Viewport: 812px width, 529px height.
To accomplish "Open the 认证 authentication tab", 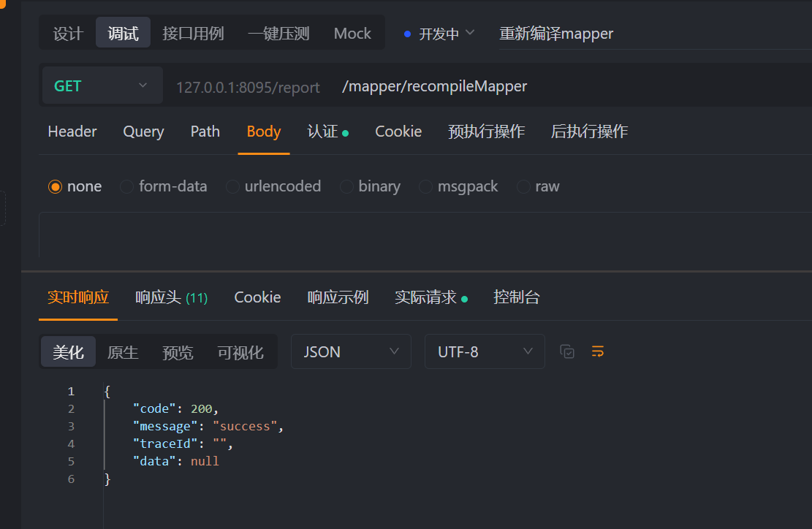I will pos(324,132).
